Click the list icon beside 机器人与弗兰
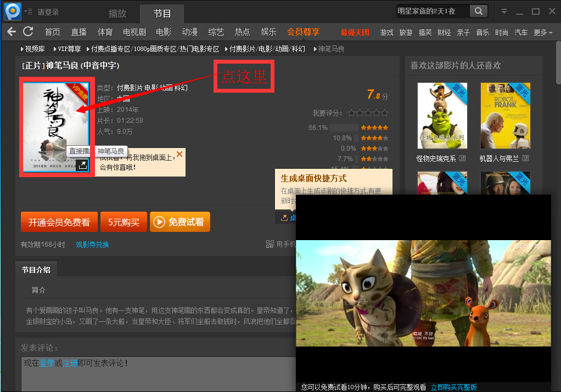The height and width of the screenshot is (392, 561). click(525, 158)
